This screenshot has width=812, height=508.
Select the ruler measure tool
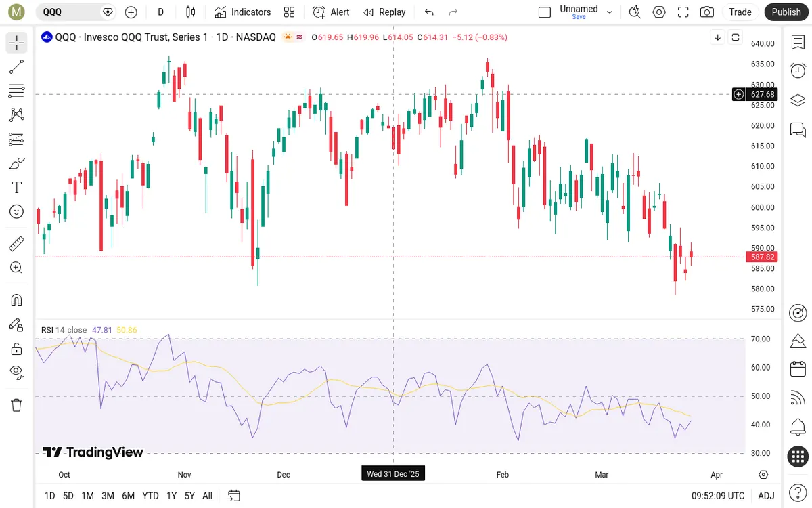[17, 243]
